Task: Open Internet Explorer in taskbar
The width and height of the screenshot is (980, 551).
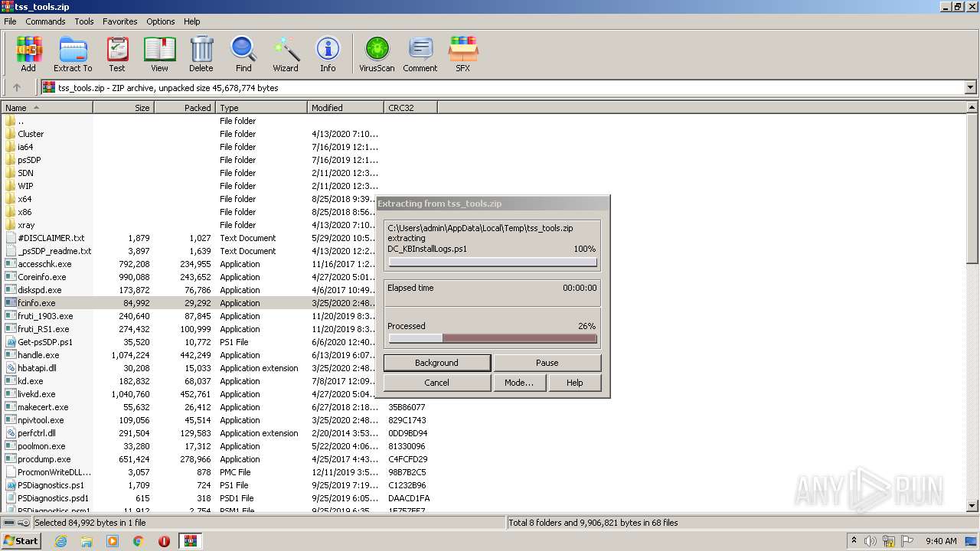Action: click(x=60, y=541)
